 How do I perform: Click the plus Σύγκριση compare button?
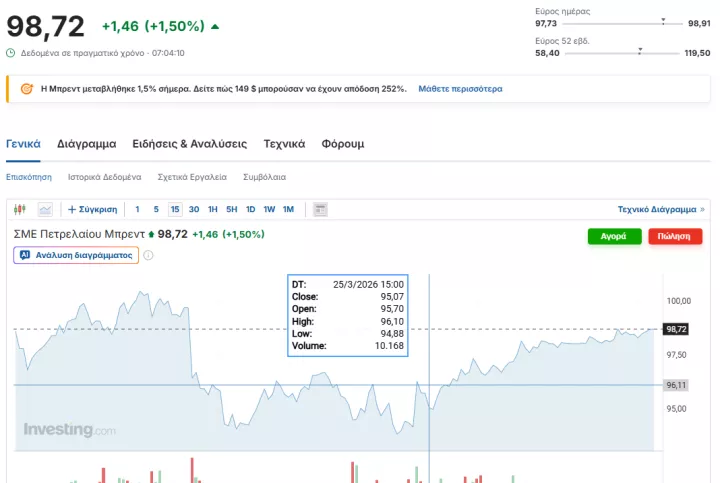(x=92, y=209)
